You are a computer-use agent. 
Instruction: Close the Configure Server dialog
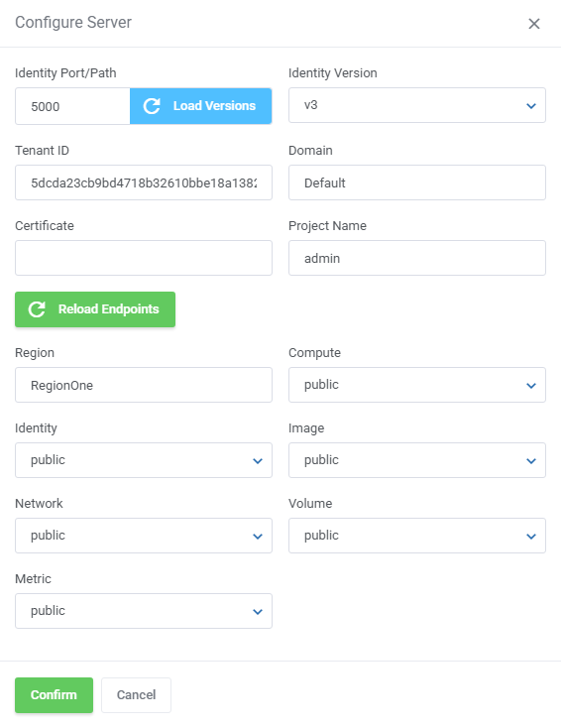click(534, 23)
